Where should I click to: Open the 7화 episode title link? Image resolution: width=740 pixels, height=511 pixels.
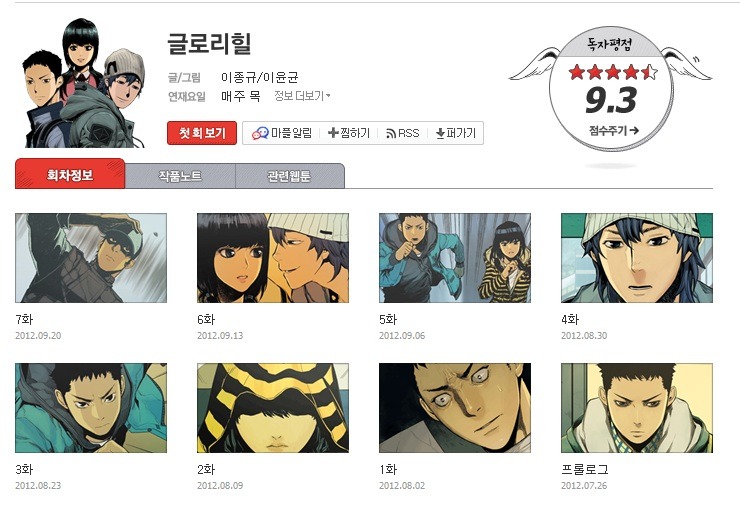24,319
